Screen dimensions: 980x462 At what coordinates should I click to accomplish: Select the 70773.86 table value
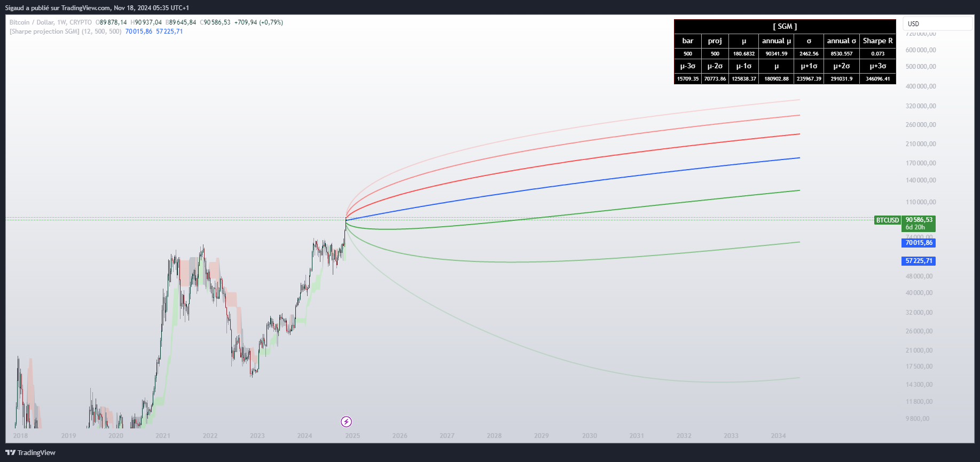click(x=715, y=78)
